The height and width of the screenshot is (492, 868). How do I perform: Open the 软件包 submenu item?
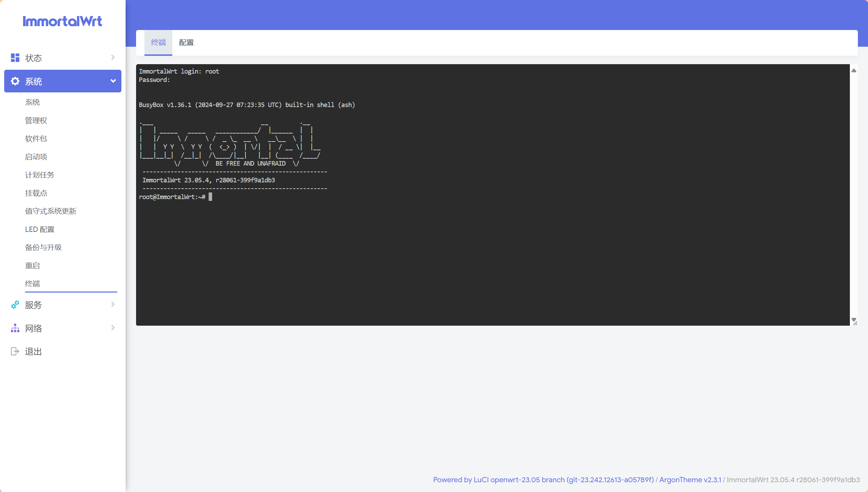36,139
